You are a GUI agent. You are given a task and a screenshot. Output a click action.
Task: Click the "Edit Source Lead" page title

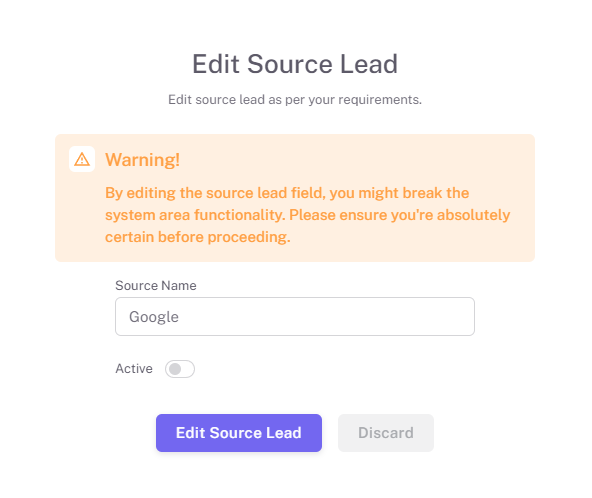click(295, 64)
